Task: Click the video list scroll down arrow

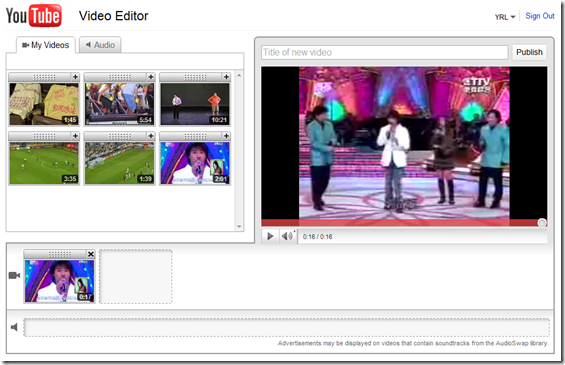Action: [239, 227]
